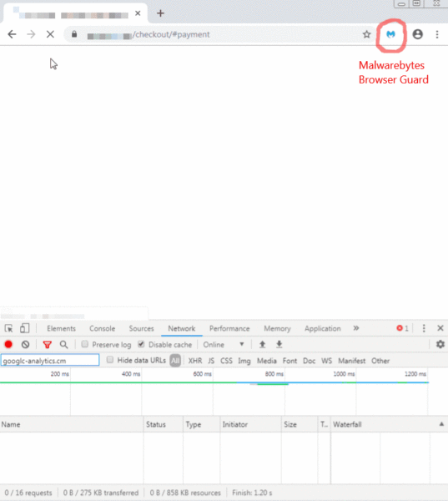Close the current browser tab
This screenshot has height=501, width=448.
click(x=138, y=13)
